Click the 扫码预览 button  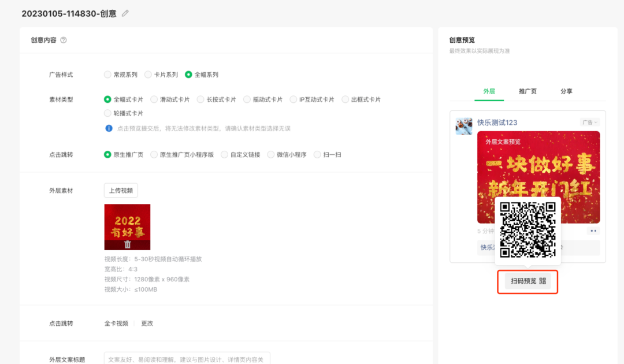(x=528, y=281)
